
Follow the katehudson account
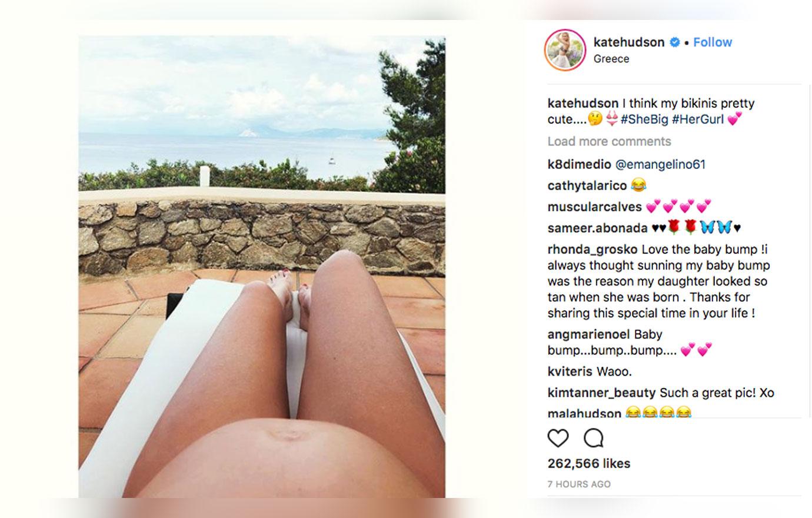(713, 42)
